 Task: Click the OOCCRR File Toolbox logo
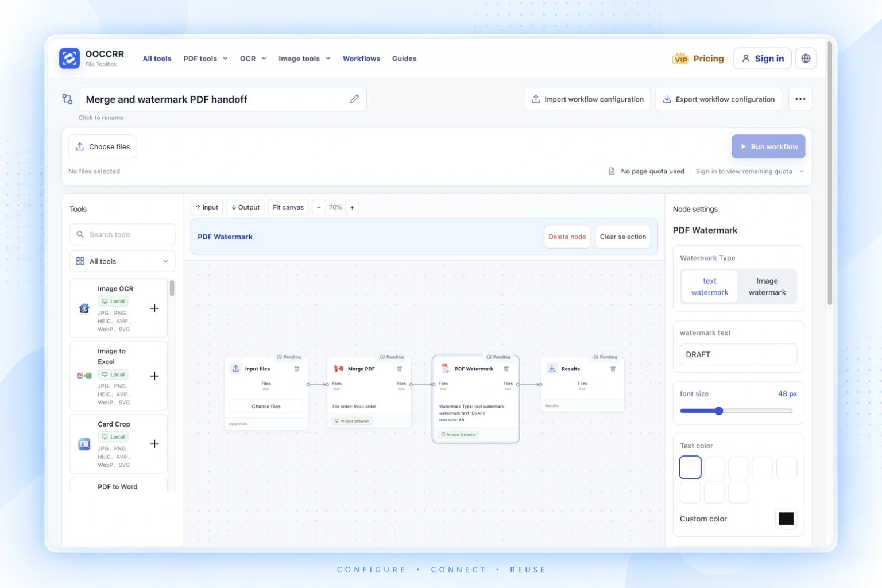point(91,58)
